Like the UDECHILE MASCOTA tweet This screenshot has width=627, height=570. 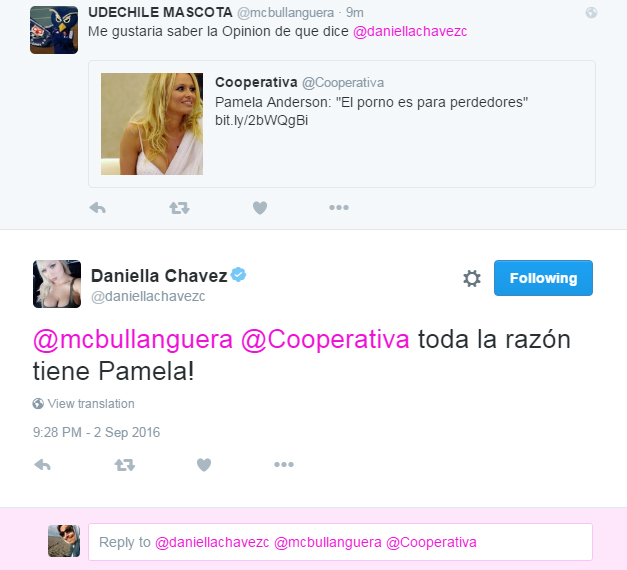[x=260, y=208]
